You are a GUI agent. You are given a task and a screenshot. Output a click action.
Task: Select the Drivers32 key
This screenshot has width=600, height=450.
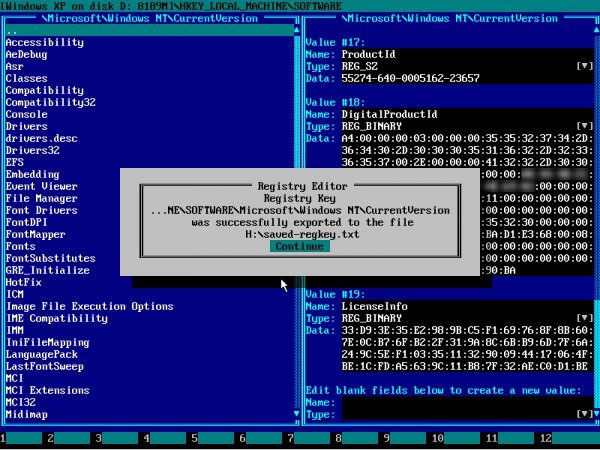33,150
